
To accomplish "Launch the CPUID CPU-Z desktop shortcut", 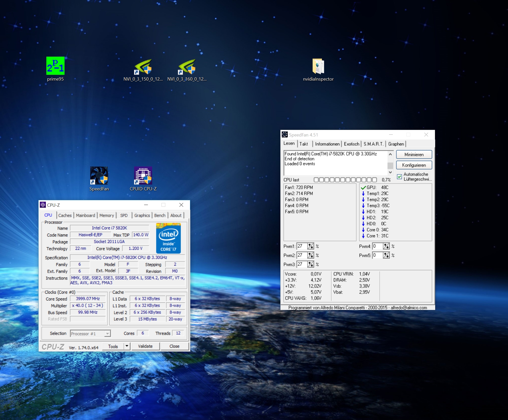I will pos(143,176).
